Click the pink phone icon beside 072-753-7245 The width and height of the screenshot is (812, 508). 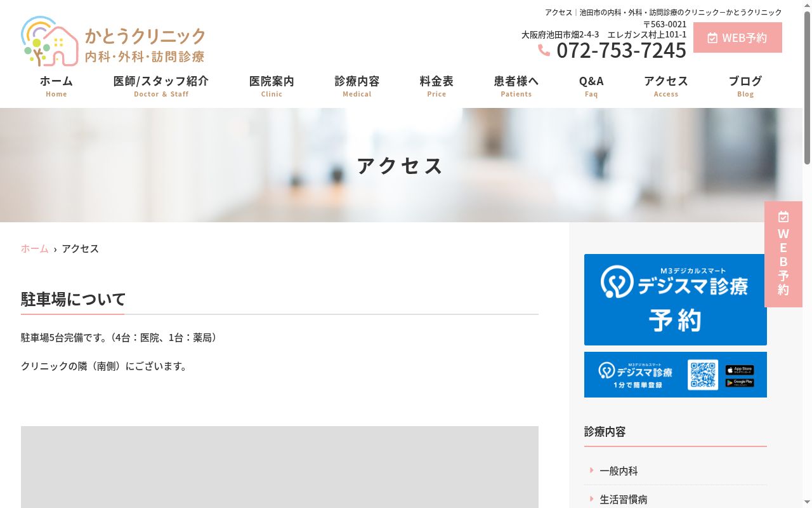click(544, 50)
